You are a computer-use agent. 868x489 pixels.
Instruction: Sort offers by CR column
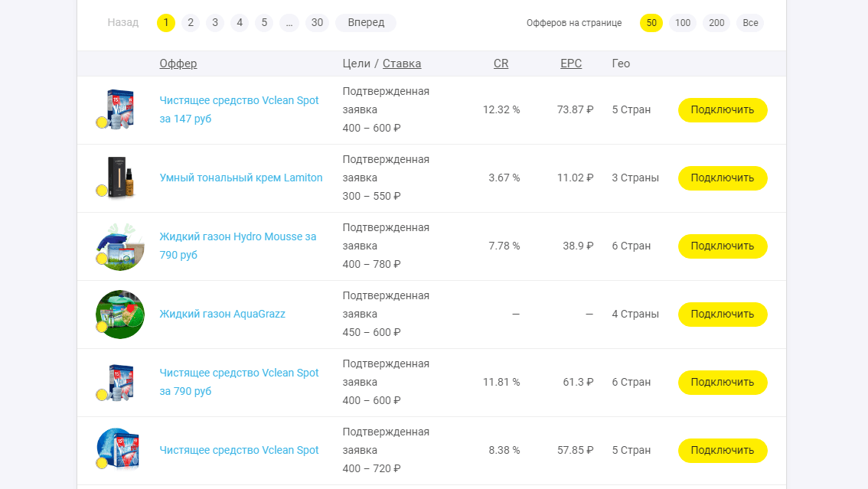pyautogui.click(x=501, y=64)
